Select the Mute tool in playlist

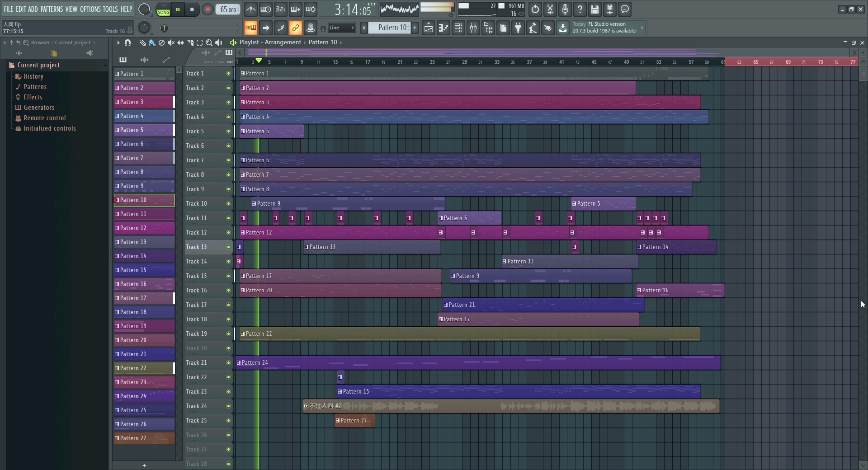171,42
